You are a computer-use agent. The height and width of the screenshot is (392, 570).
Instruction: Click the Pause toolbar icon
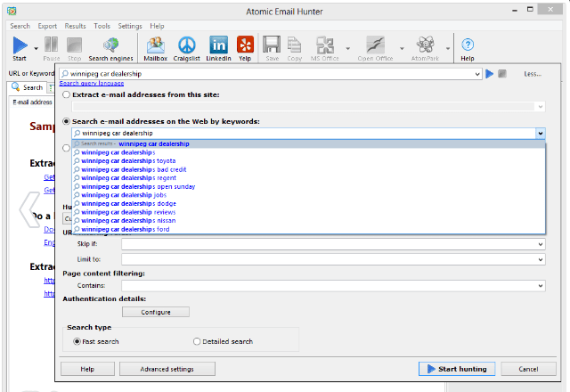point(52,45)
